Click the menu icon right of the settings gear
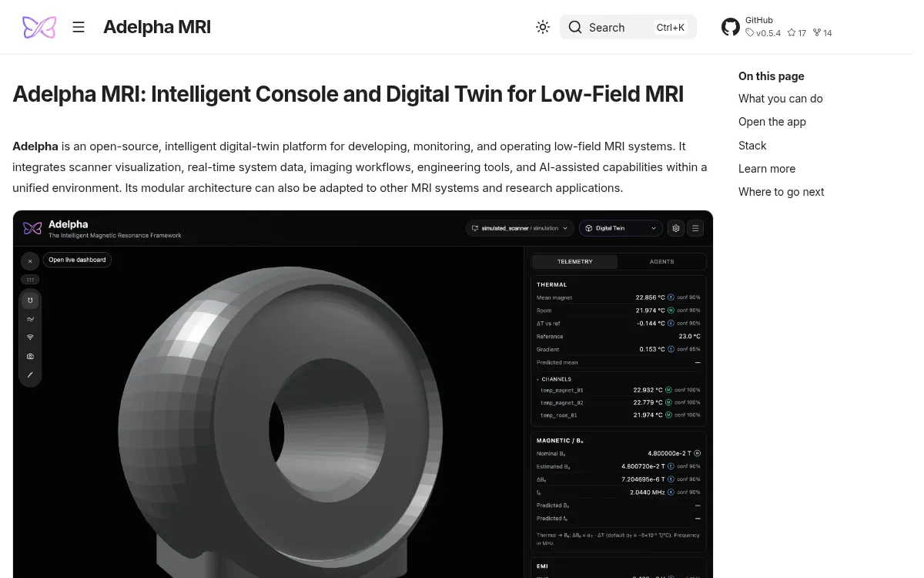This screenshot has width=924, height=578. (x=695, y=228)
